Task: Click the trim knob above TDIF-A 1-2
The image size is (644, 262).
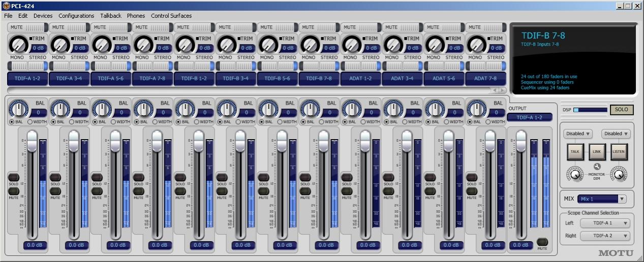Action: [19, 45]
